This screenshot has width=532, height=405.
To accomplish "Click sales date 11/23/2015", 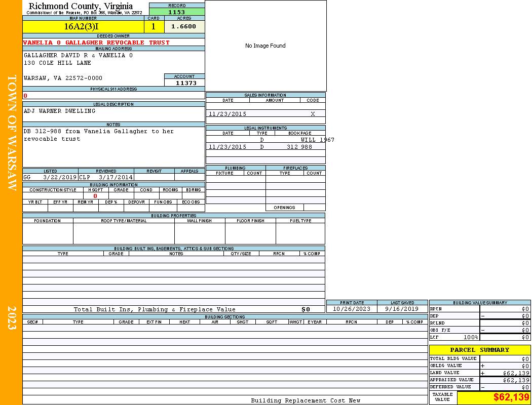I will (x=227, y=114).
